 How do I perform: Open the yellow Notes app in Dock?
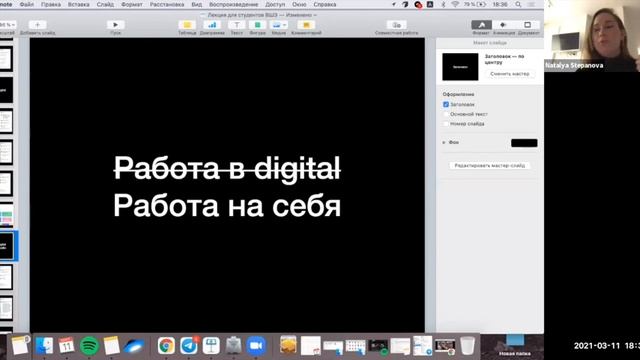pos(111,346)
